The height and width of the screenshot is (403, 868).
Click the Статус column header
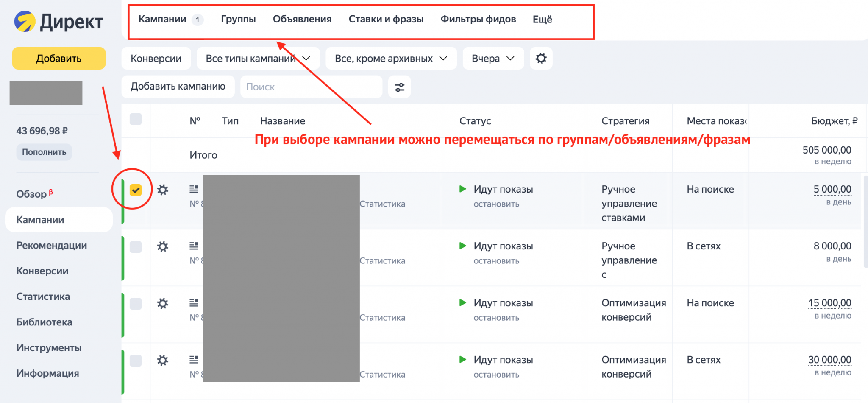[x=475, y=121]
